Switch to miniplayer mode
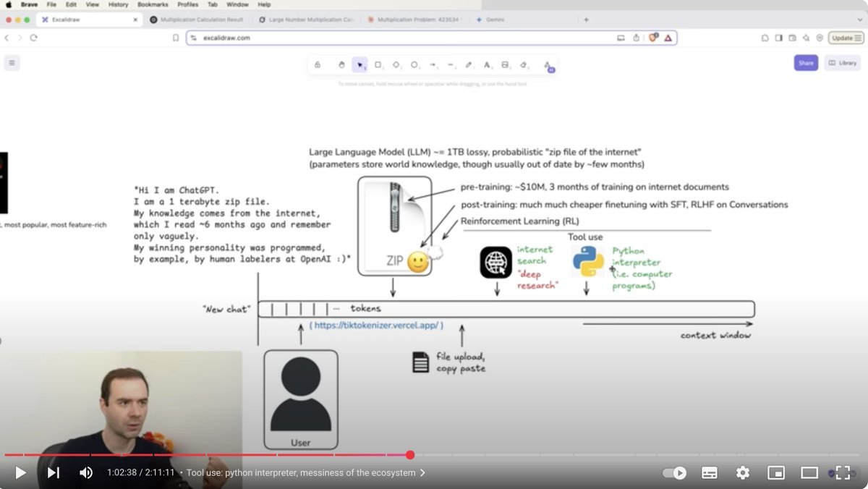 (776, 473)
